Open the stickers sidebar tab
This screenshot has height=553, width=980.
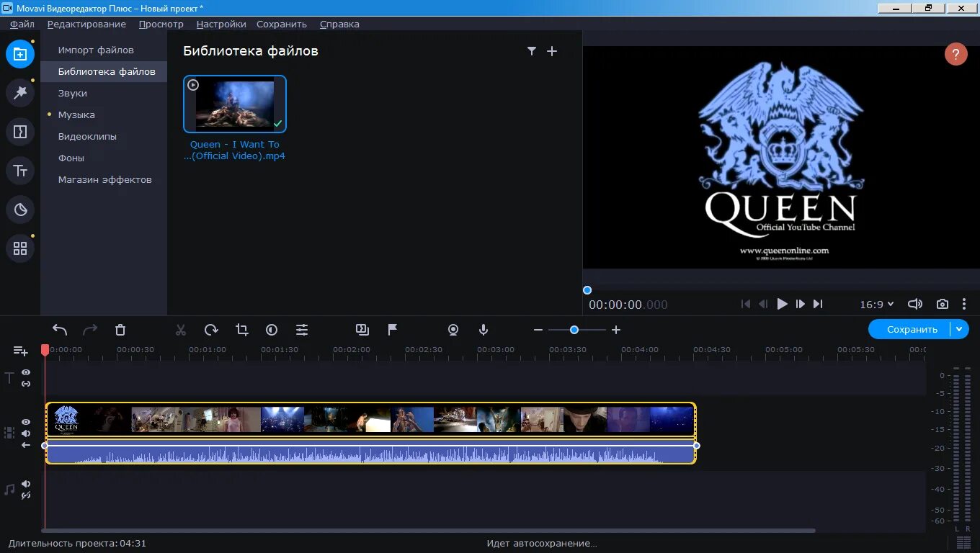click(x=20, y=210)
